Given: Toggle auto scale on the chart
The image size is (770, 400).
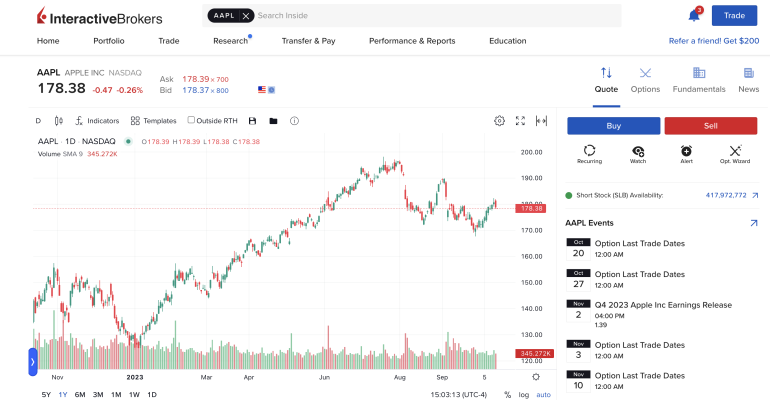Looking at the screenshot, I should click(543, 394).
